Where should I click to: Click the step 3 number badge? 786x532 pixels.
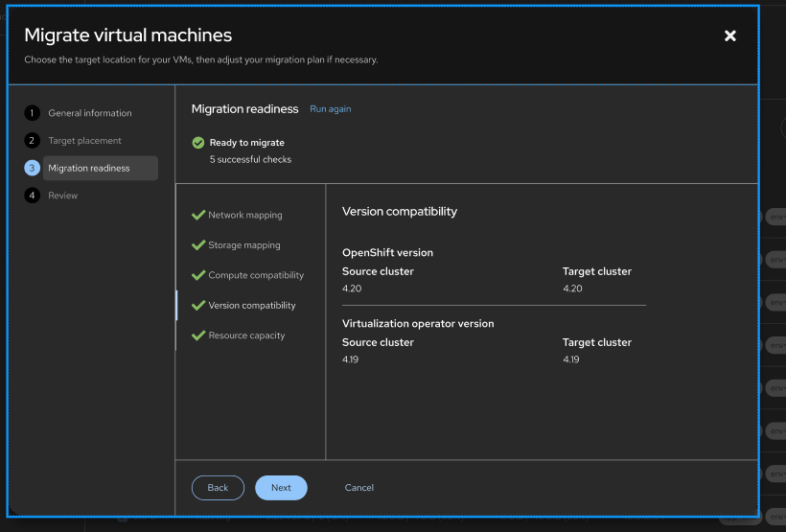32,169
